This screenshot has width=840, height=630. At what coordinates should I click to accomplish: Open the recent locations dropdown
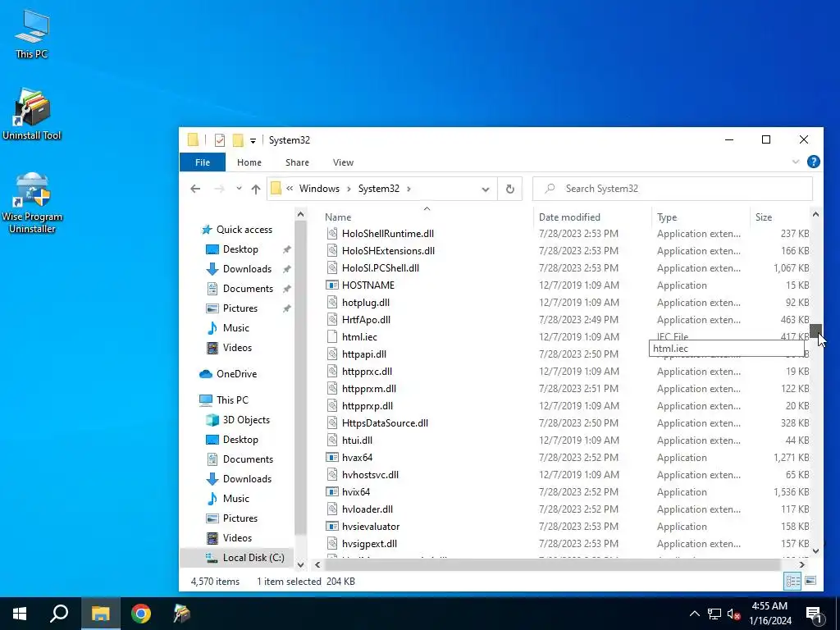tap(239, 189)
